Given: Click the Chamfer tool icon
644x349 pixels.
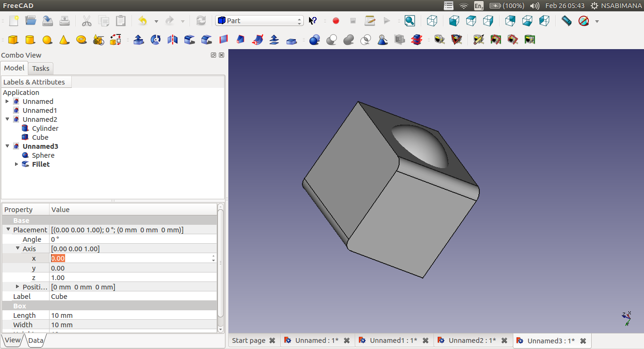Looking at the screenshot, I should (x=207, y=40).
